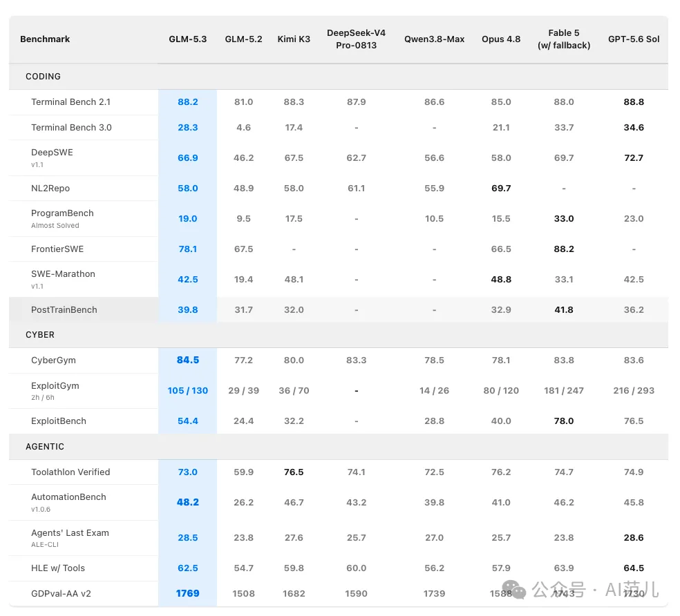This screenshot has height=616, width=680.
Task: Click the GPT-5.6 Sol column header
Action: (x=634, y=39)
